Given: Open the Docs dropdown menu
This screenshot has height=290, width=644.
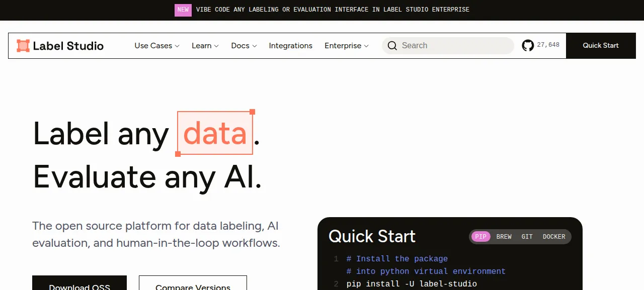Looking at the screenshot, I should click(x=244, y=46).
